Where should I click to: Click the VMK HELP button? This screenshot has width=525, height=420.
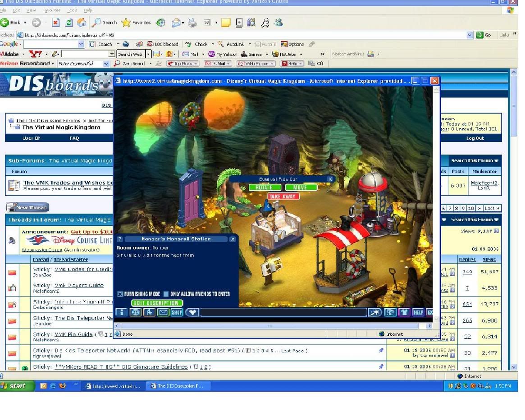418,312
